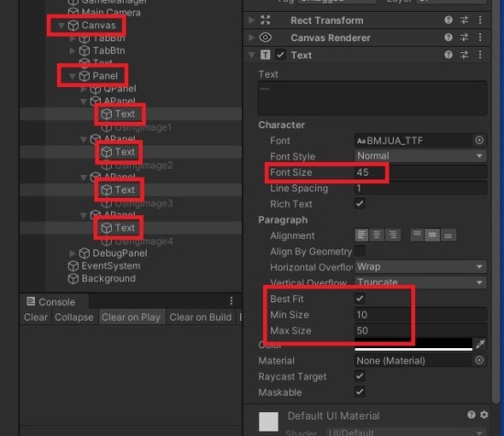Open Rect Transform help reference icon
Image resolution: width=504 pixels, height=436 pixels.
pos(448,20)
